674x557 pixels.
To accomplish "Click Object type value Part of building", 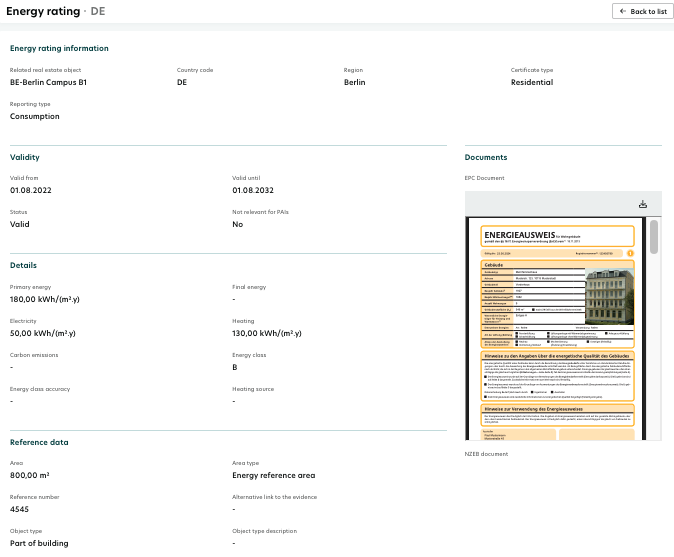I will click(39, 543).
